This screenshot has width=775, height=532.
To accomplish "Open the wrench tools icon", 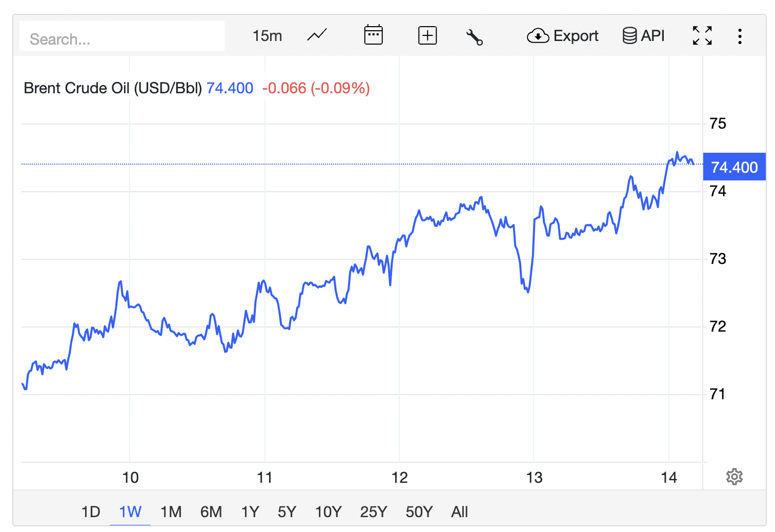I will click(474, 37).
